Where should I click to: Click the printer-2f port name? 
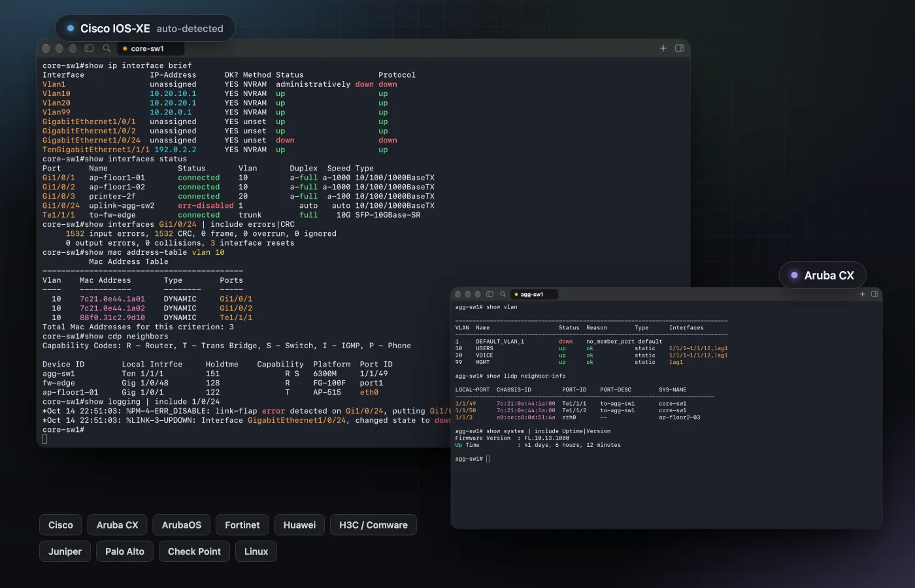click(x=112, y=196)
